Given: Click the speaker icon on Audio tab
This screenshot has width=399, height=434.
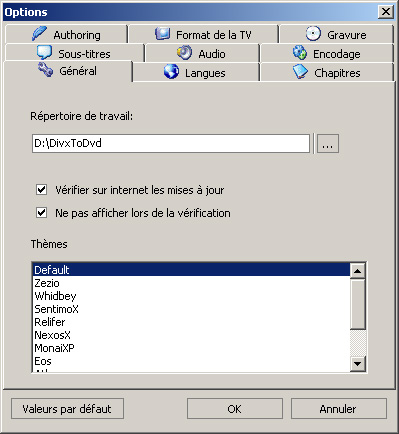Looking at the screenshot, I should 184,53.
